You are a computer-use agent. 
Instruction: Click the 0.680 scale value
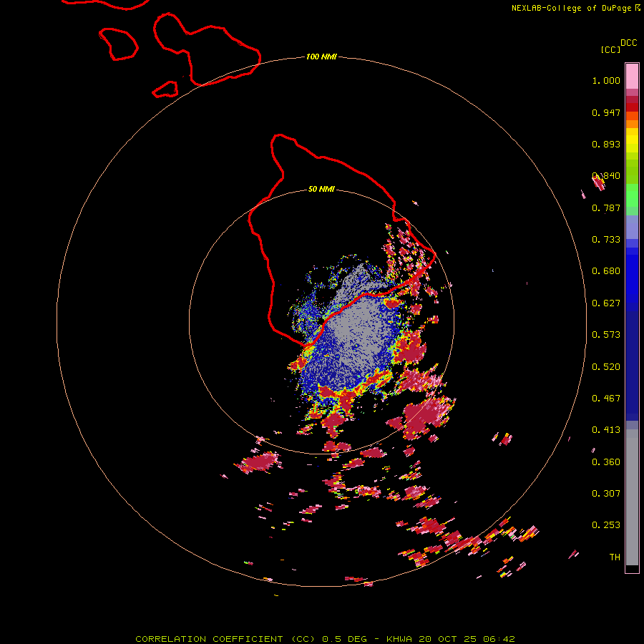tap(606, 271)
